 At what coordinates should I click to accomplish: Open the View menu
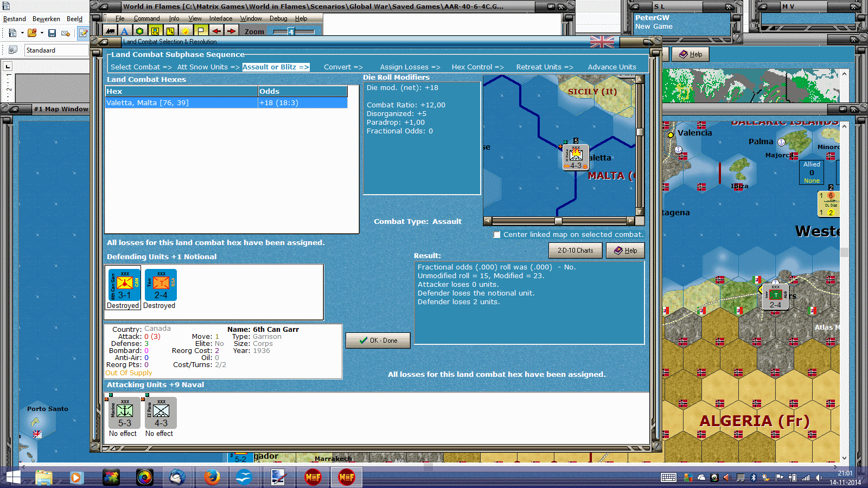coord(195,18)
